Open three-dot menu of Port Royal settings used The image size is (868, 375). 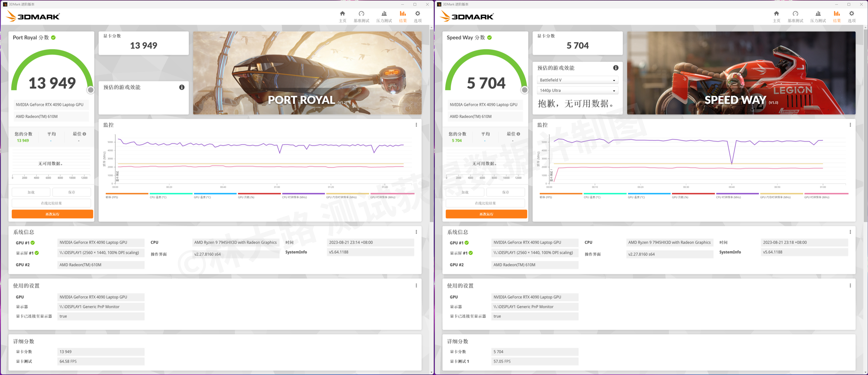(x=416, y=286)
